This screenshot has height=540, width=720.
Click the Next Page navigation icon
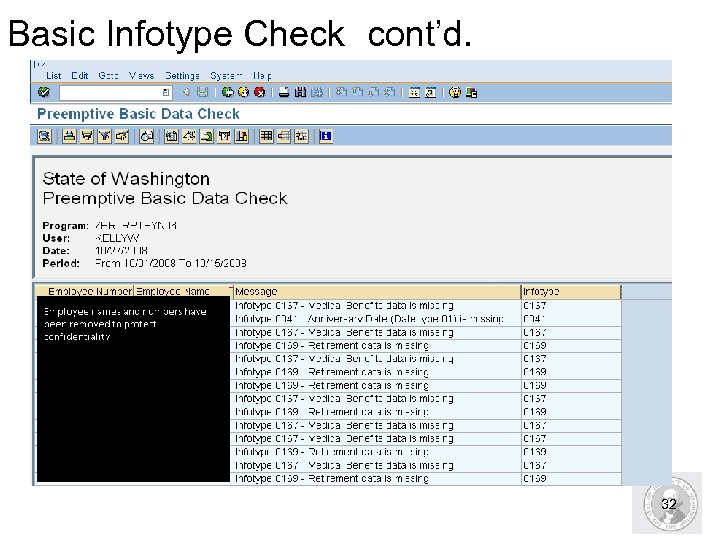pos(373,92)
